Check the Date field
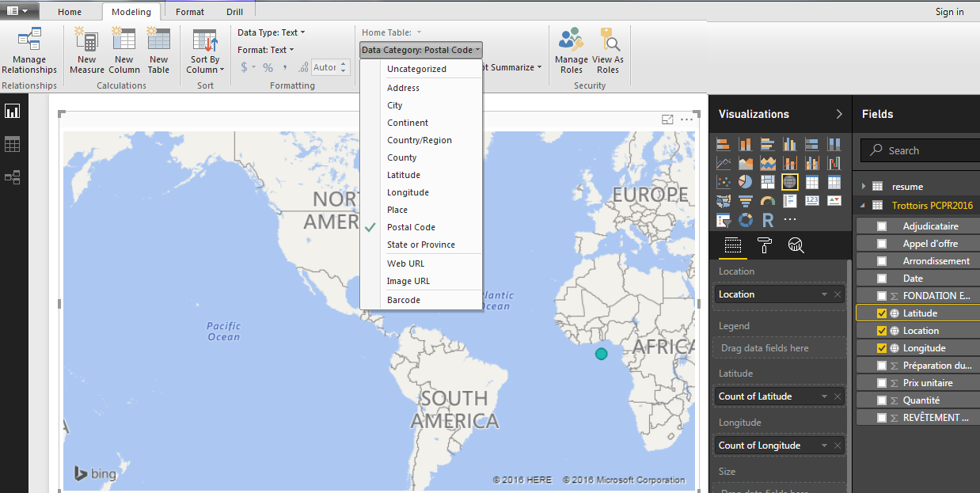980x493 pixels. (882, 279)
